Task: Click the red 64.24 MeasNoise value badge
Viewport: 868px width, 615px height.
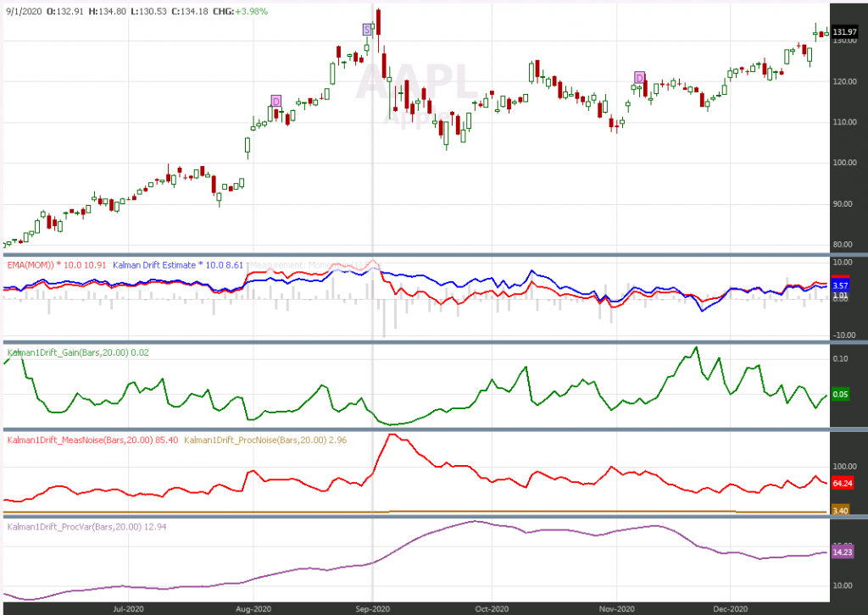Action: pos(843,484)
